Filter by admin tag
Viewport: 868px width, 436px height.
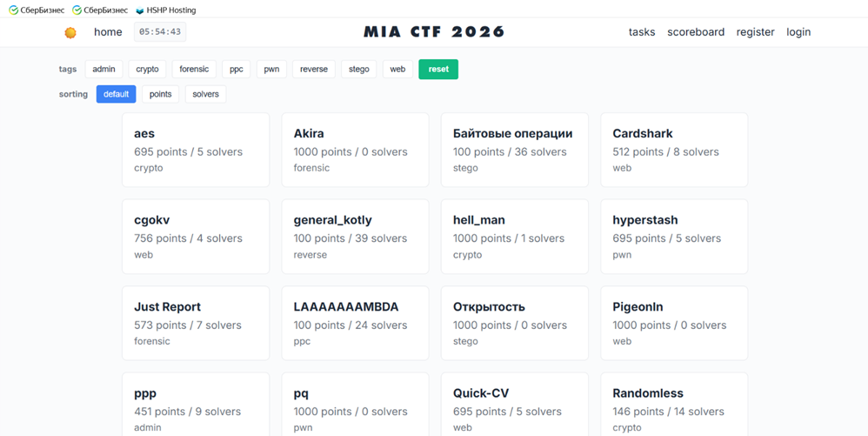[103, 70]
